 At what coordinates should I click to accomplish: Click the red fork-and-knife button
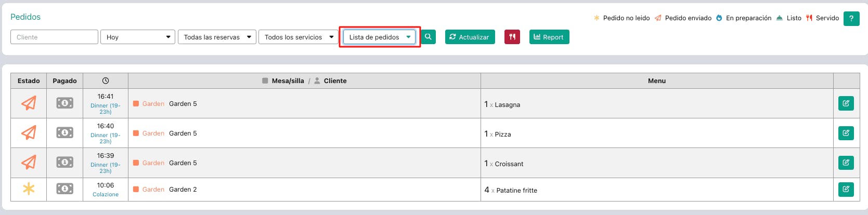512,37
